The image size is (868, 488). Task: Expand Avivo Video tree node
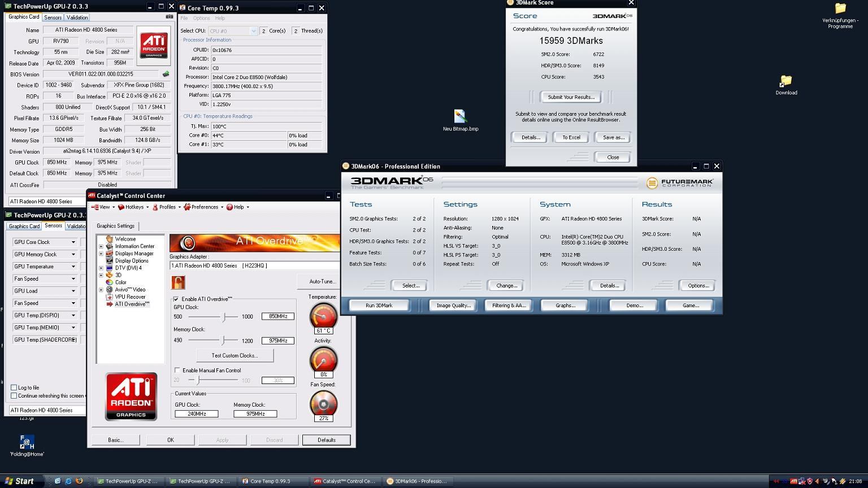pos(101,290)
